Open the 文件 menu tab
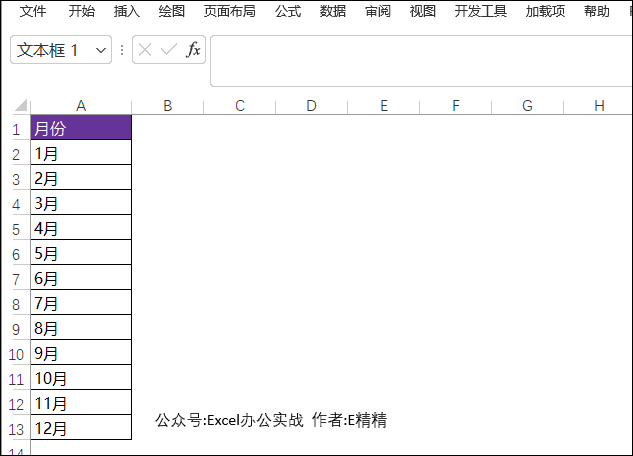The width and height of the screenshot is (633, 456). coord(33,12)
